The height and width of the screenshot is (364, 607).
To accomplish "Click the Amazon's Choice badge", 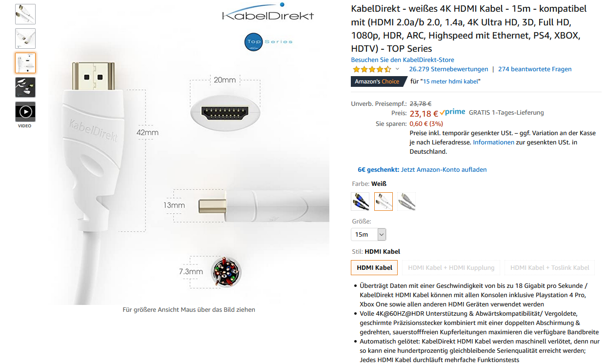I will coord(376,81).
